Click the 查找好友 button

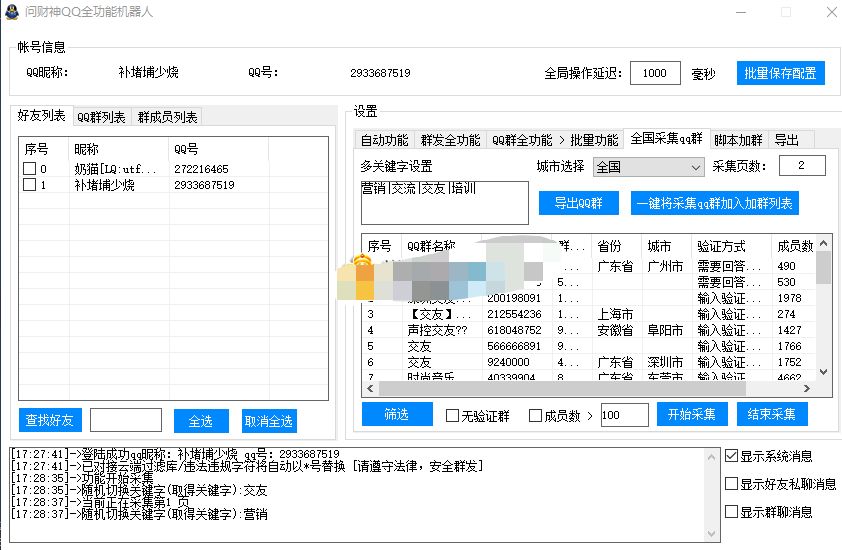tap(50, 420)
